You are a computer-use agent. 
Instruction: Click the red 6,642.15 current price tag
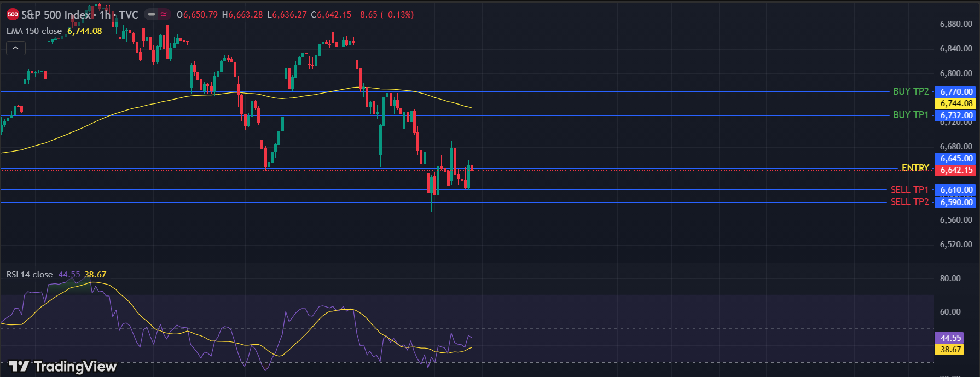pos(956,170)
